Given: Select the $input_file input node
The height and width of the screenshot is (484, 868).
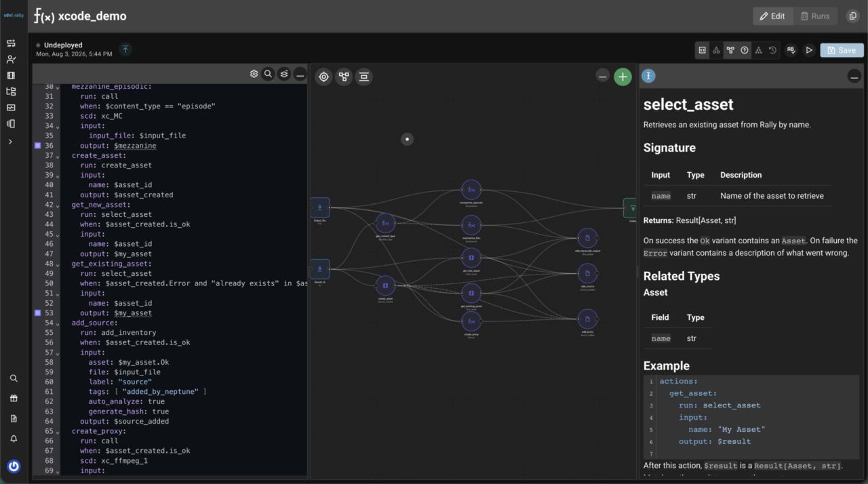Looking at the screenshot, I should 320,207.
